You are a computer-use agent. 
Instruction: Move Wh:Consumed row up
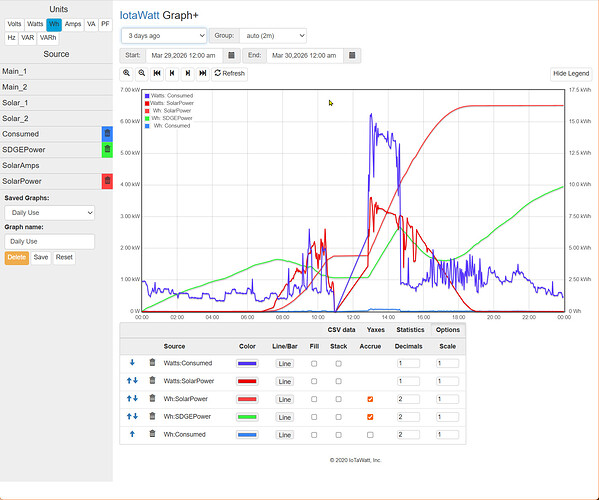(132, 434)
